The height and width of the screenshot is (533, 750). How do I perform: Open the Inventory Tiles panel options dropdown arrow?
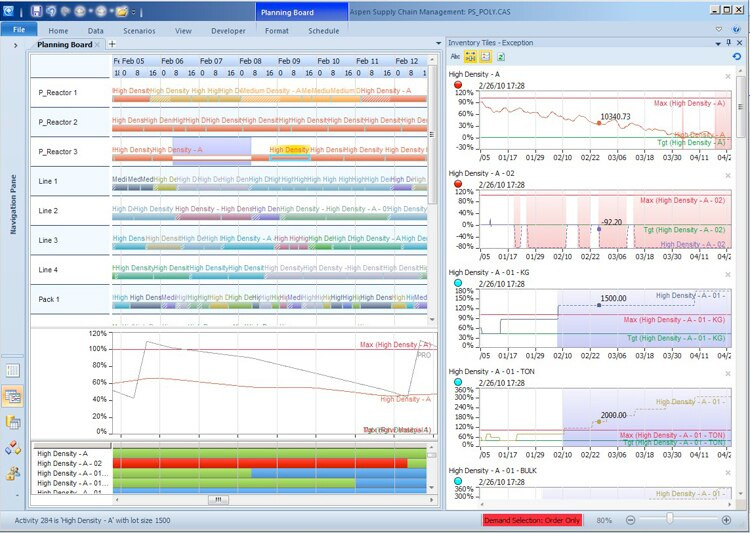(718, 43)
